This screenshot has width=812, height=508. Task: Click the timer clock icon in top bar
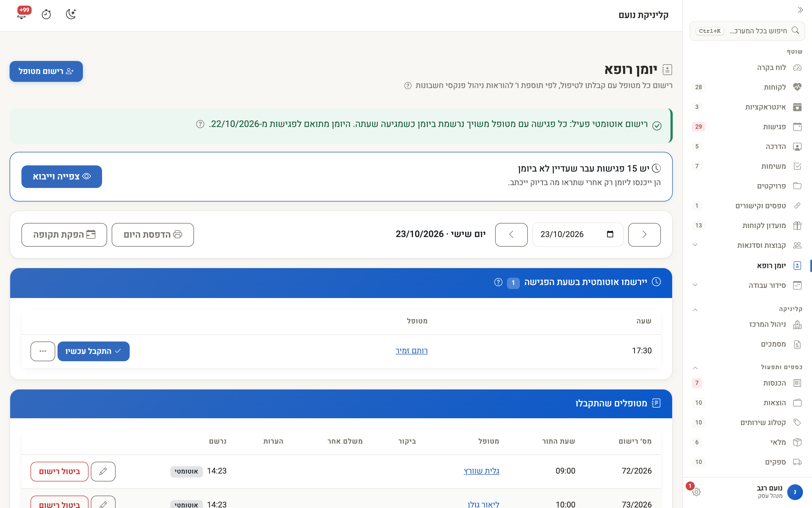(x=46, y=14)
